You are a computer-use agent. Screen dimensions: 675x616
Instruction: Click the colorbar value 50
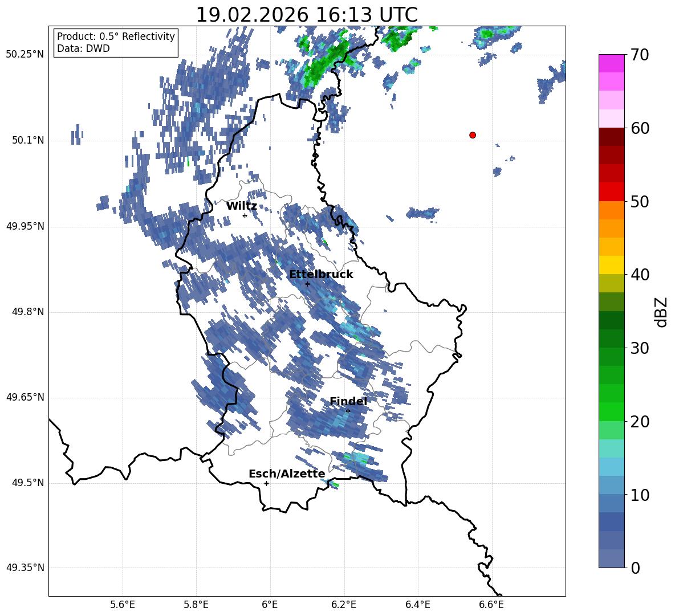(x=640, y=201)
